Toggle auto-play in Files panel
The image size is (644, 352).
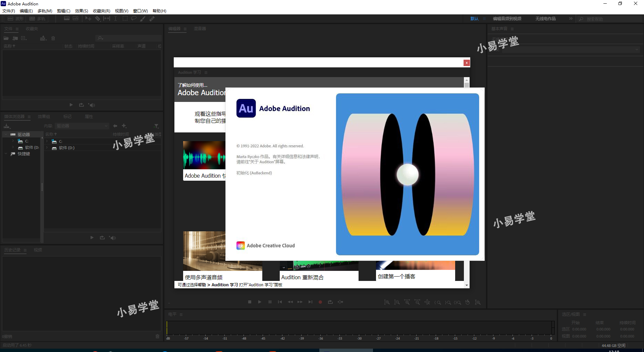pyautogui.click(x=92, y=105)
